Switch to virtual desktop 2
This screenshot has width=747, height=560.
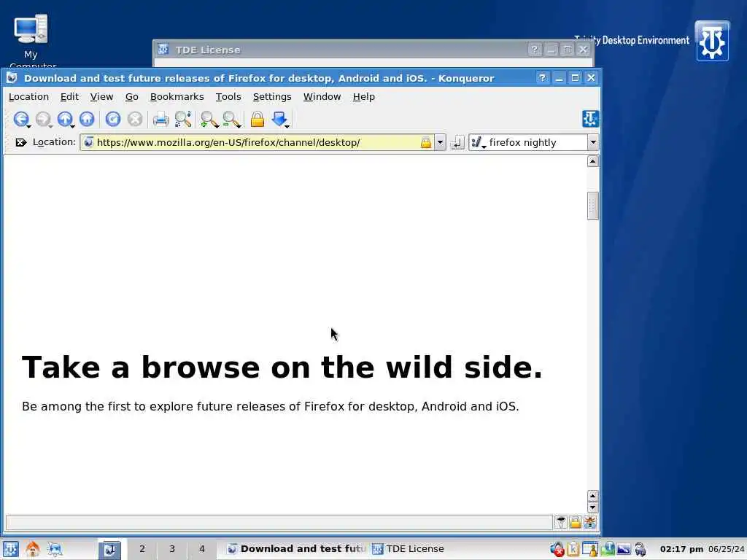[x=142, y=549]
